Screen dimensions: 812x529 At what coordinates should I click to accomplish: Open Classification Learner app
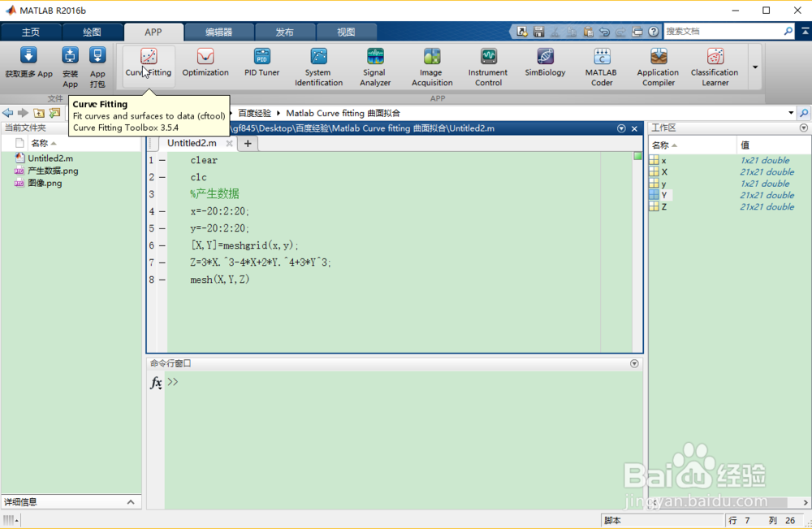pos(715,67)
